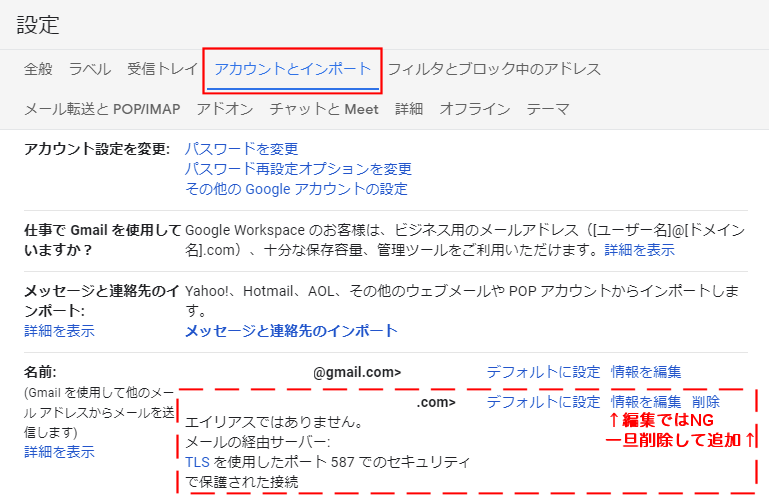Click the 設定 page heading

38,25
